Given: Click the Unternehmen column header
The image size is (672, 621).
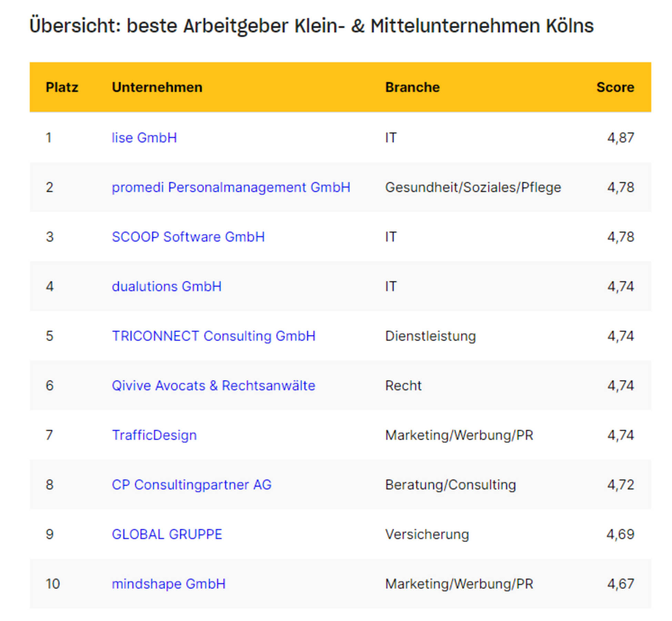Looking at the screenshot, I should [157, 87].
